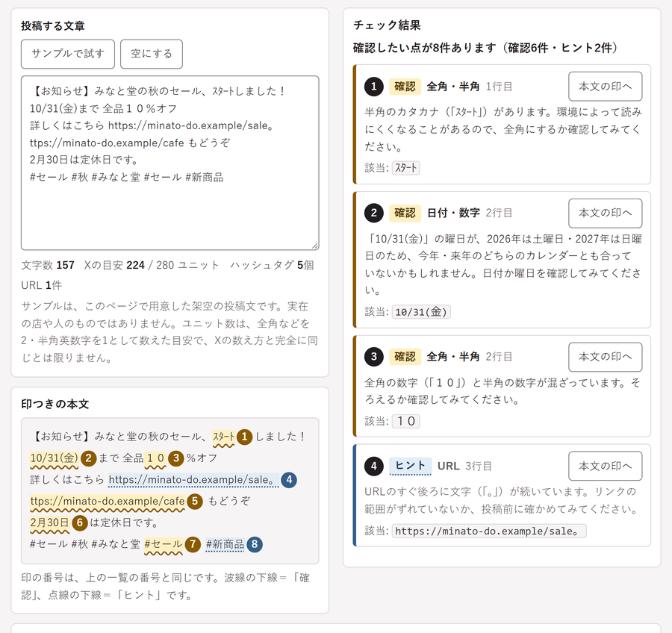The image size is (672, 633).
Task: Click 該当 chip ｽﾀｰﾄ in result 1
Action: 406,167
